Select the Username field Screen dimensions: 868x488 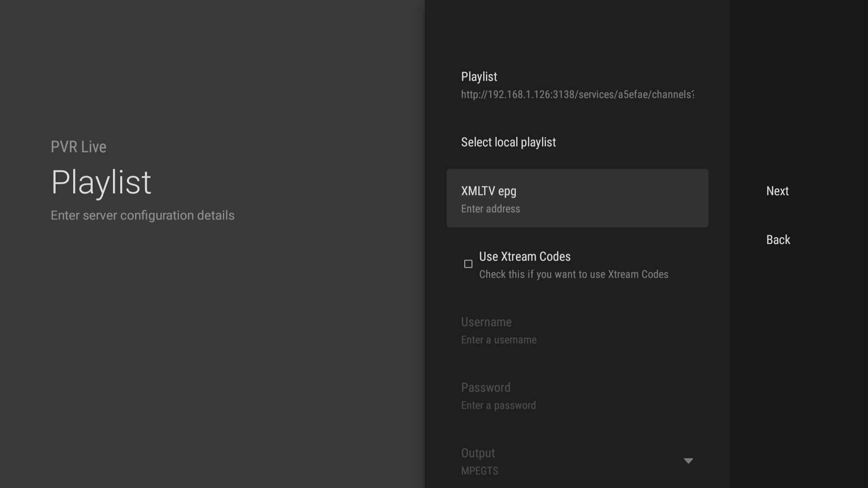point(486,322)
